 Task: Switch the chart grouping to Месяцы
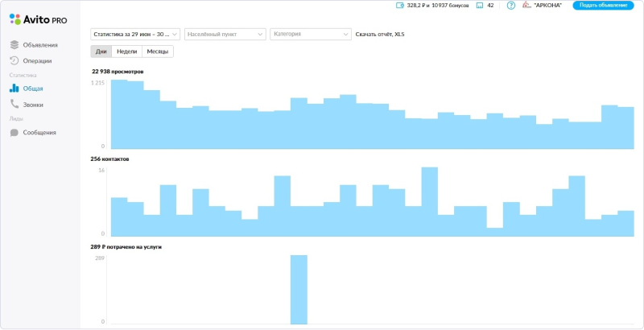click(x=157, y=52)
